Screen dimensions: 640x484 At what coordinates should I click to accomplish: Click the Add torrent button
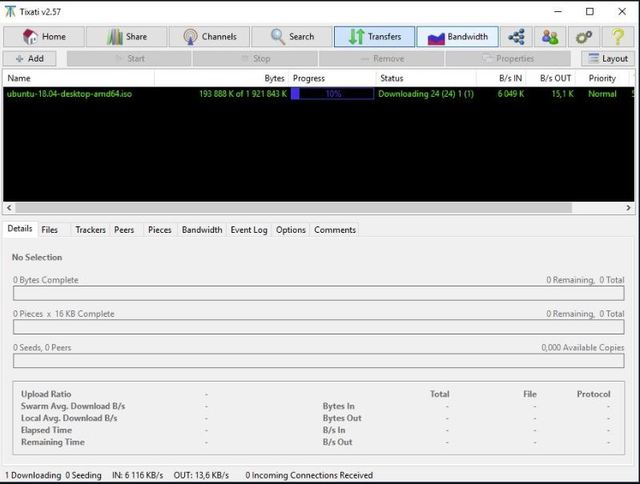[x=30, y=59]
